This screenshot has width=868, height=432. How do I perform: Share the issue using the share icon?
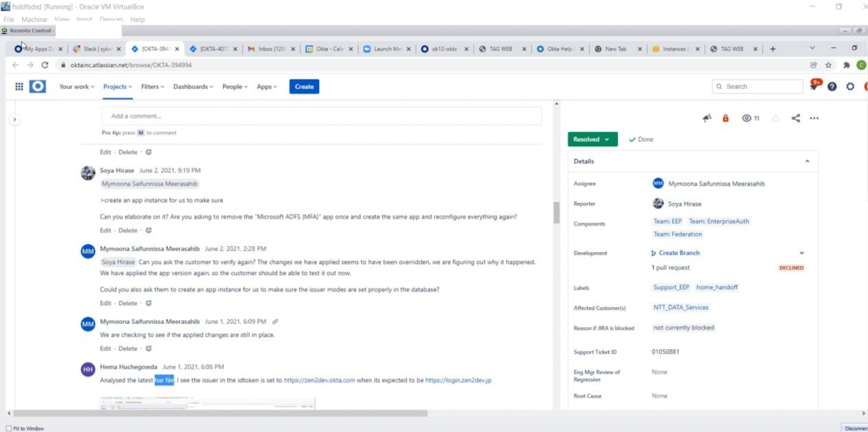click(x=795, y=118)
